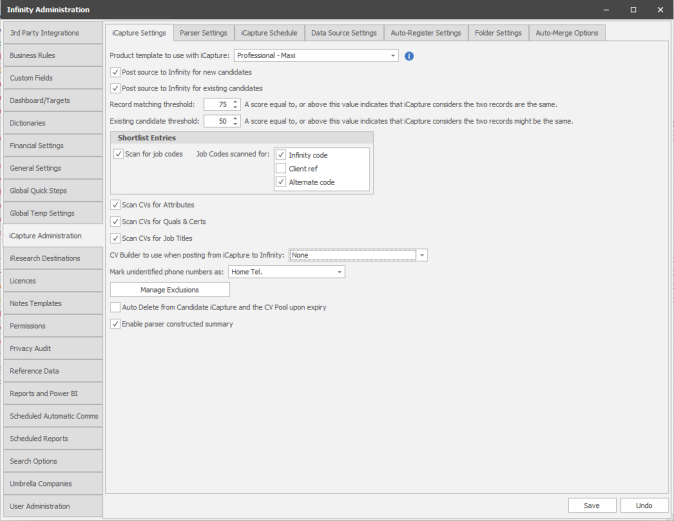Toggle Enable parser constructed summary
The width and height of the screenshot is (674, 521).
pos(115,324)
